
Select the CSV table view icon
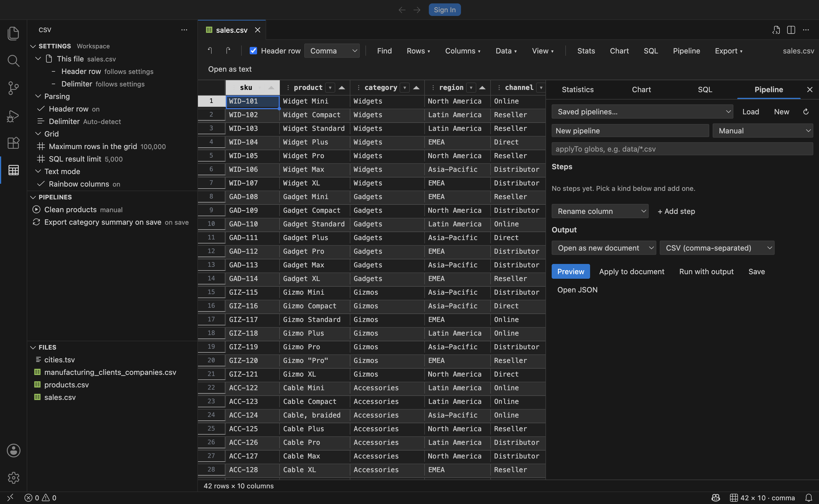[x=13, y=170]
